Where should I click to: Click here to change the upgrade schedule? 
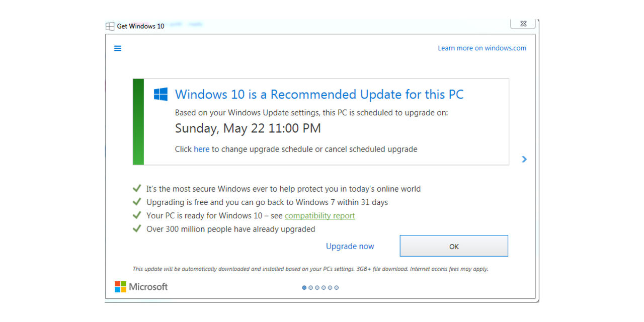201,149
